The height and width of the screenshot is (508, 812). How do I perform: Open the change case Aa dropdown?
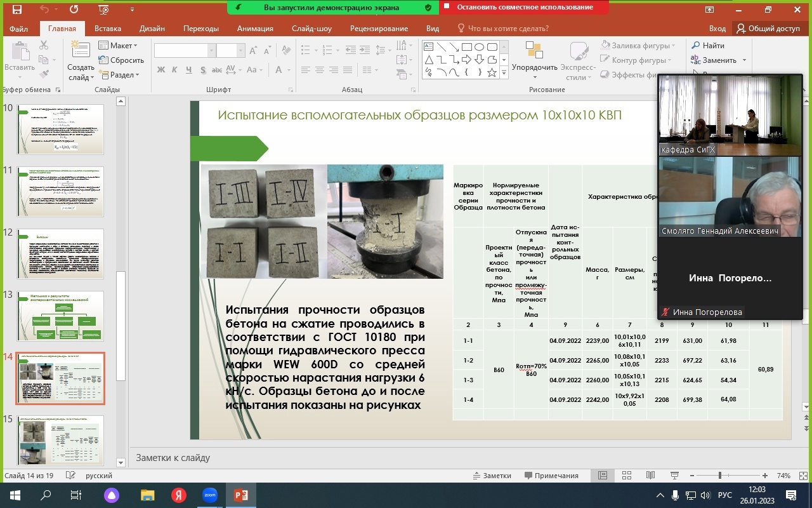(x=254, y=70)
